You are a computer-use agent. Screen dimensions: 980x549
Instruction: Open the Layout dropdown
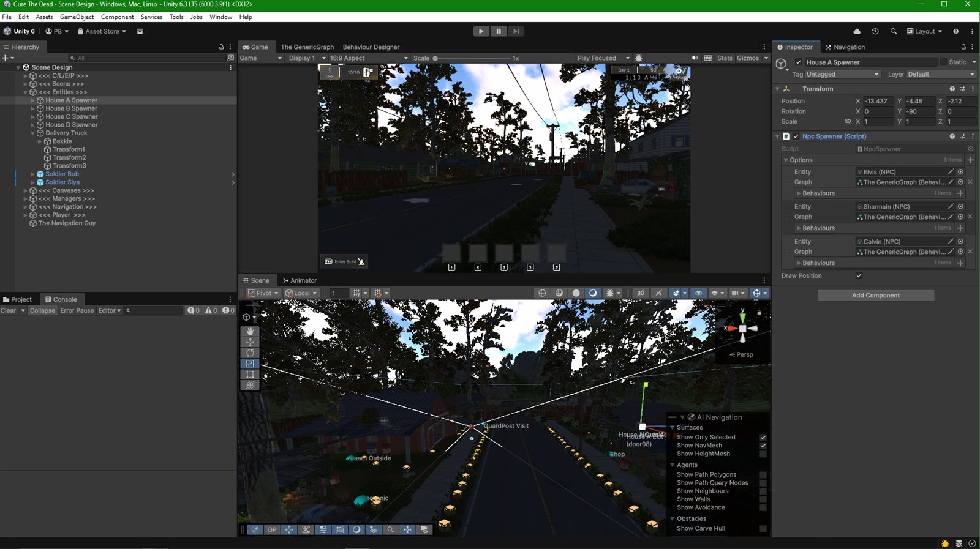(924, 31)
